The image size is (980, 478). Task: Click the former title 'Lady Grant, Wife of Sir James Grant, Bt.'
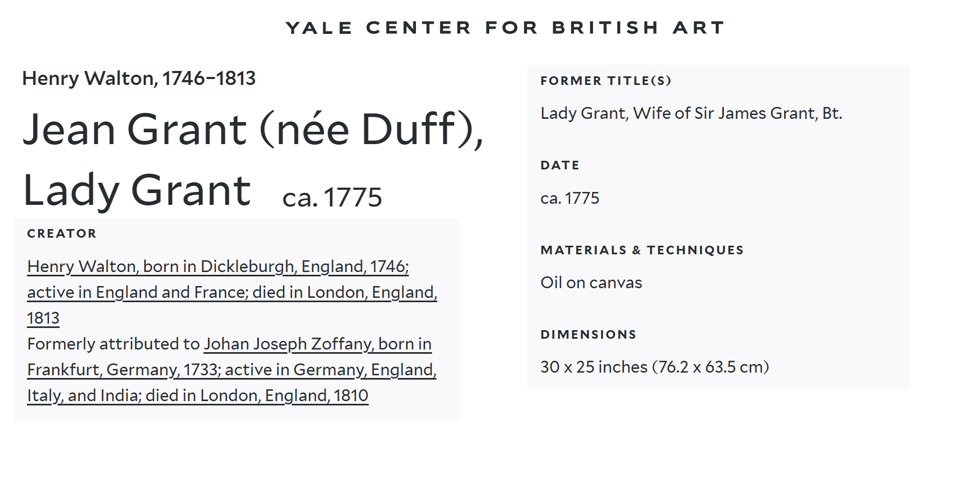(x=691, y=113)
